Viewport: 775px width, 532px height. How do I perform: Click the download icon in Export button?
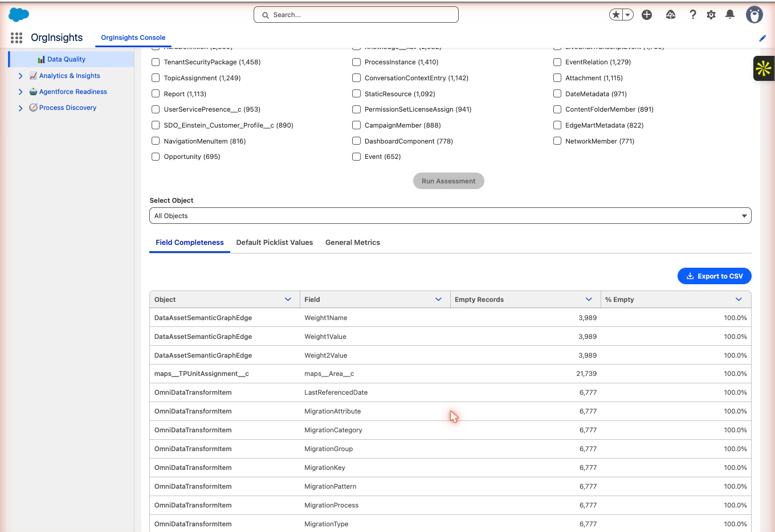pyautogui.click(x=690, y=276)
